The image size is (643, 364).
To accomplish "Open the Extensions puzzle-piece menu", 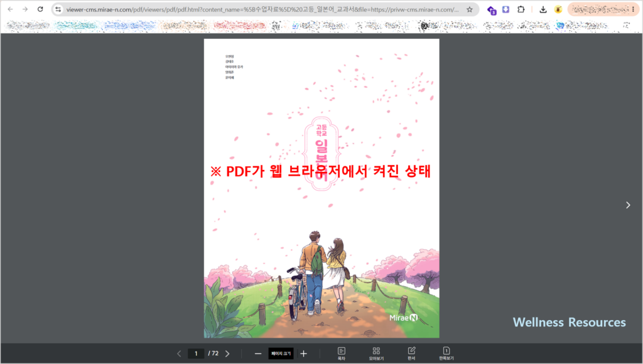I will tap(521, 9).
